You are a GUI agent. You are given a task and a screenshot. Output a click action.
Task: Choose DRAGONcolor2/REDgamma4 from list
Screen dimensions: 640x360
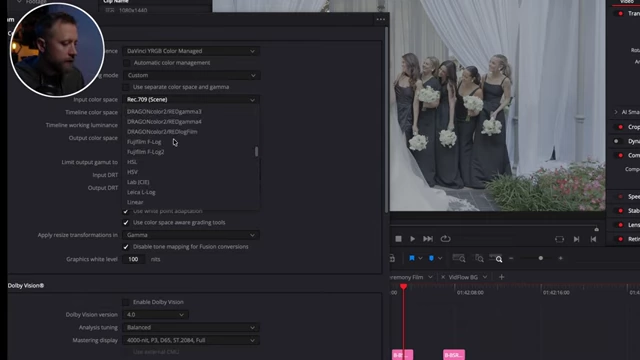tap(164, 122)
